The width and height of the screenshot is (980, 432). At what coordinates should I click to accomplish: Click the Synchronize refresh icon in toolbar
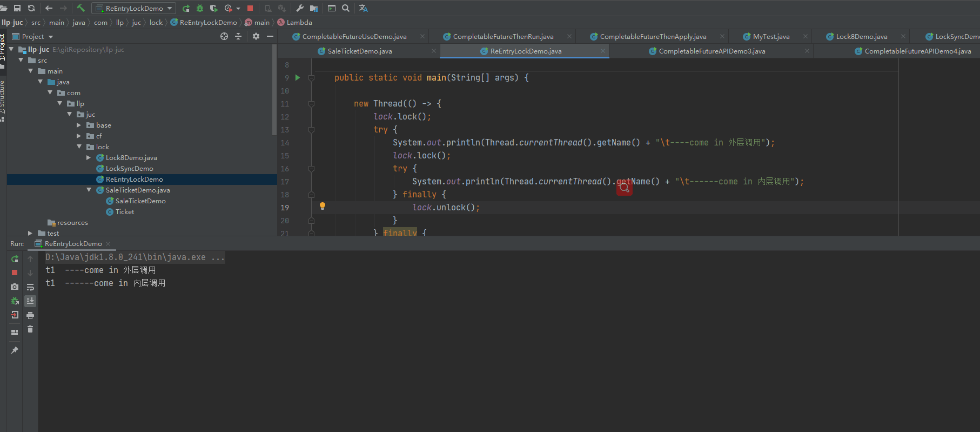(x=31, y=8)
